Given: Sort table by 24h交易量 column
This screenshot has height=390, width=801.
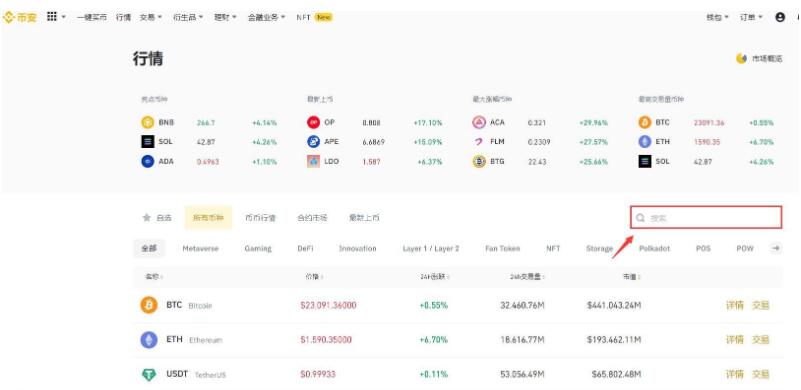Looking at the screenshot, I should [x=528, y=277].
